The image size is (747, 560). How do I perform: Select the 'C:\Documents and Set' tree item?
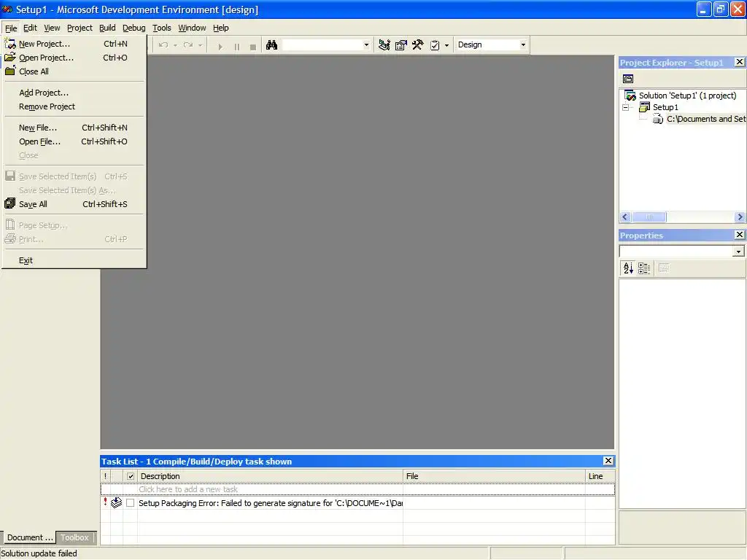coord(705,119)
